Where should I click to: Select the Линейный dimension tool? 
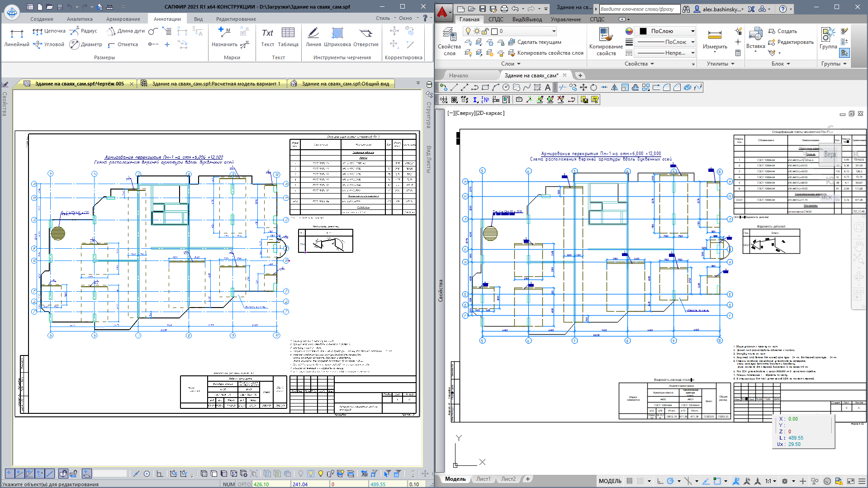click(x=16, y=37)
